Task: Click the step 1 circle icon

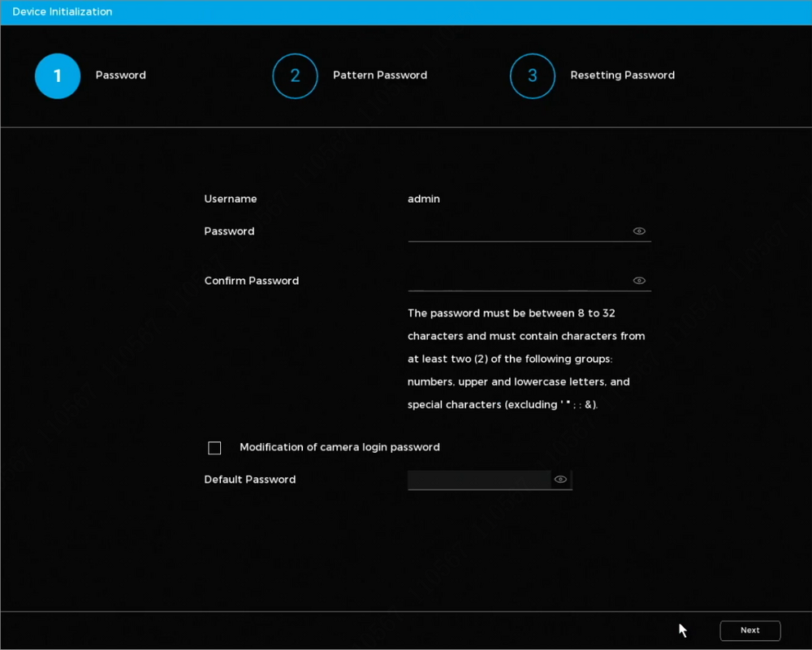Action: tap(58, 75)
